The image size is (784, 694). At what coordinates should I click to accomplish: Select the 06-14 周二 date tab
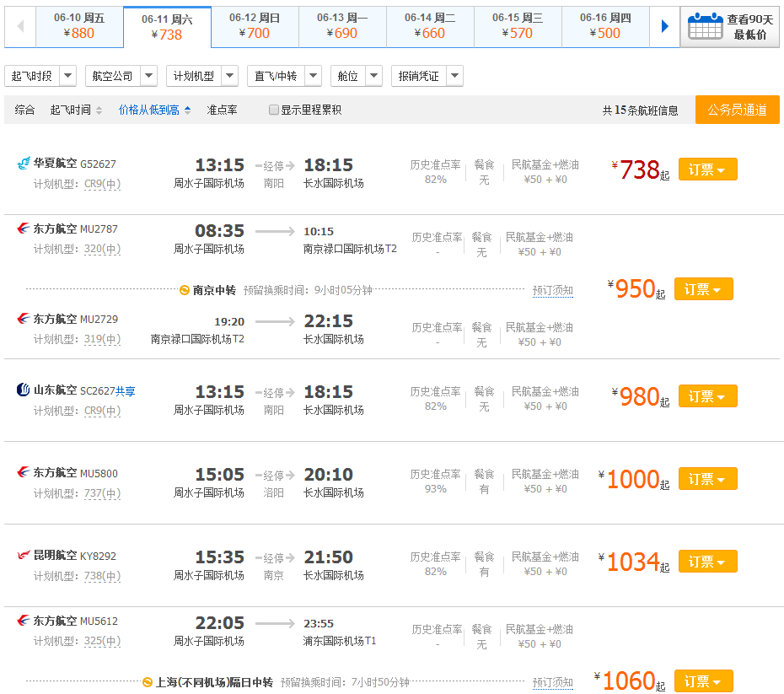[x=430, y=26]
